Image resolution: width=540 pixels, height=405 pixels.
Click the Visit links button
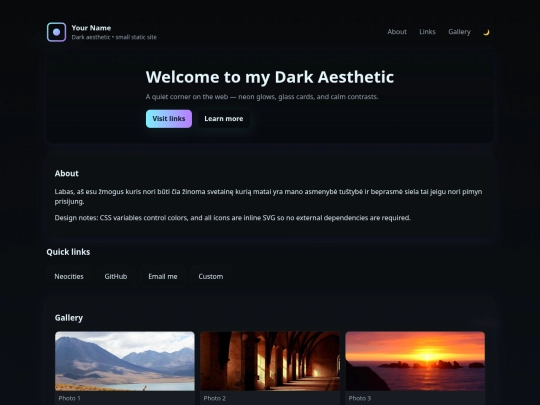[x=169, y=119]
